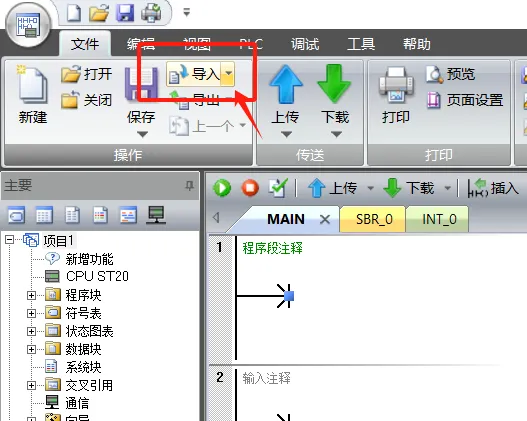Click the 页面设置 page setup button
The image size is (527, 421).
pyautogui.click(x=465, y=100)
